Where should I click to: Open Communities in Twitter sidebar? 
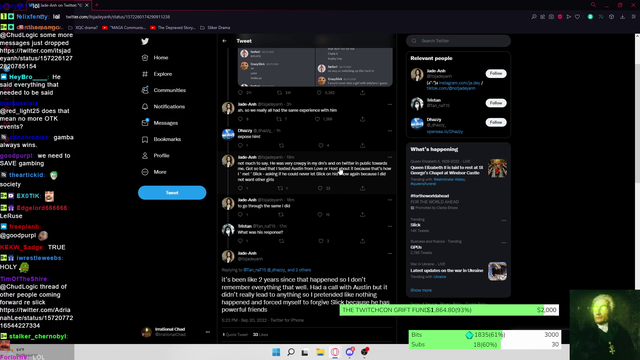(164, 90)
